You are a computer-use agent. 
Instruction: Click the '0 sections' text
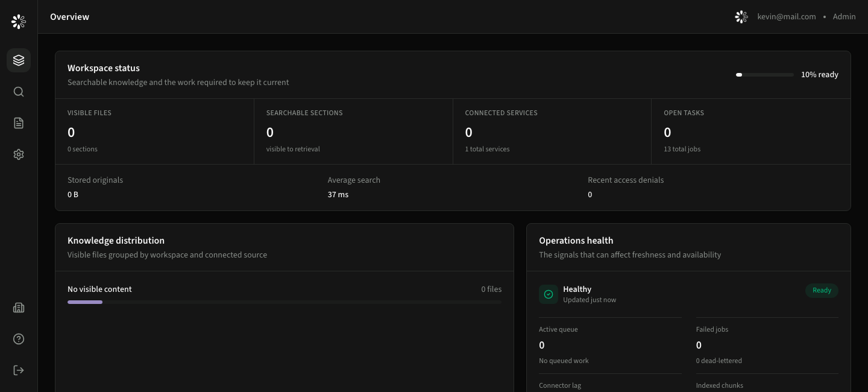(83, 149)
